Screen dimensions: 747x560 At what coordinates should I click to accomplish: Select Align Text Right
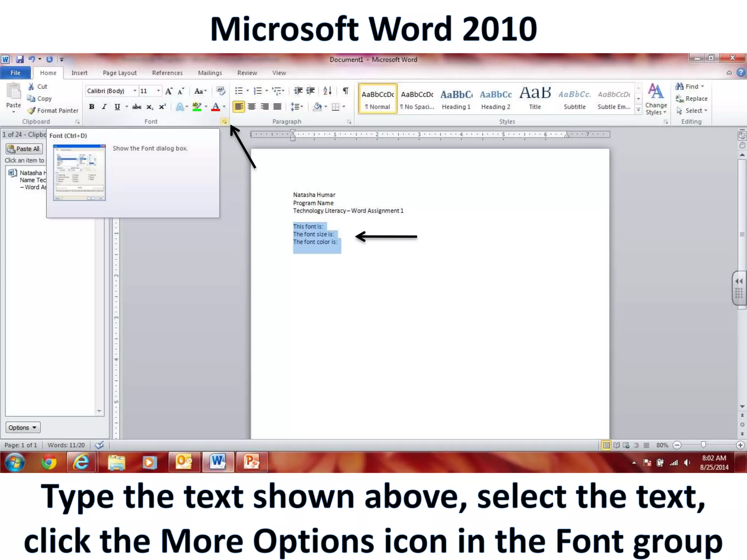(x=265, y=107)
